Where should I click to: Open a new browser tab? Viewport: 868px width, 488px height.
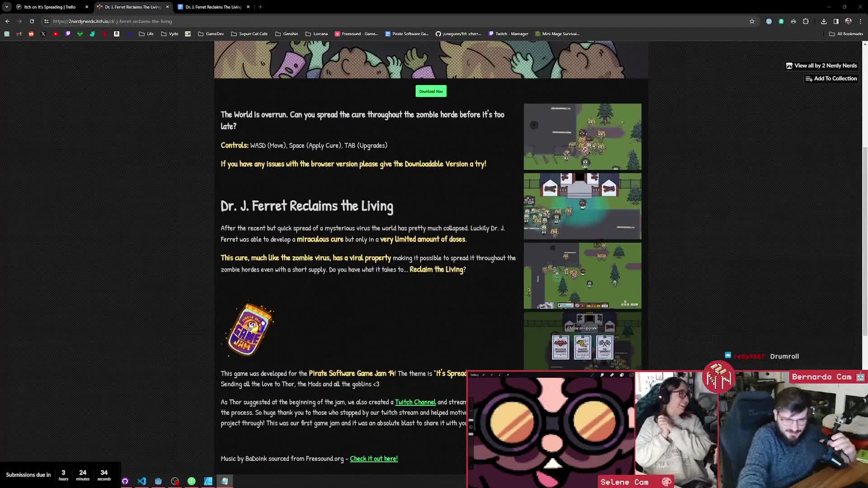pos(260,7)
